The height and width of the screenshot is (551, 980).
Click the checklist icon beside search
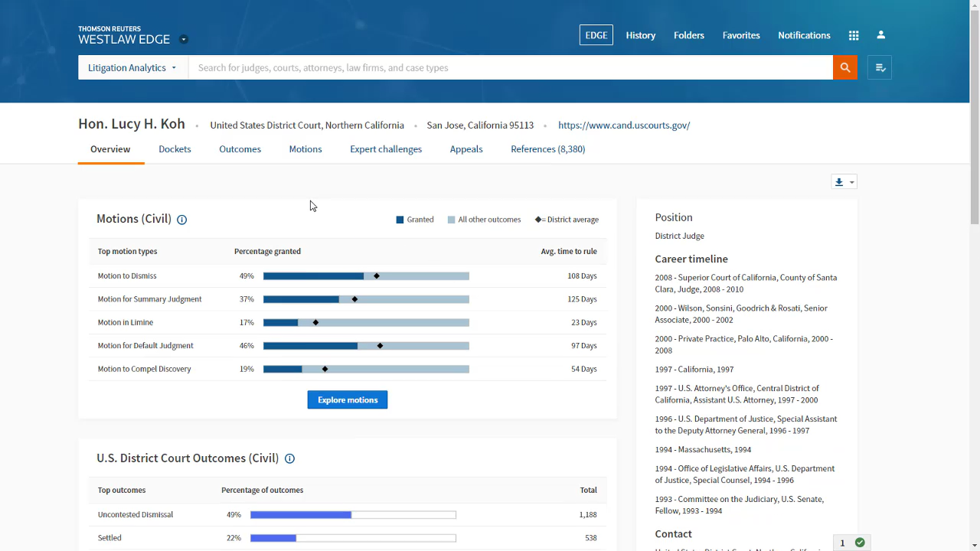pyautogui.click(x=880, y=68)
